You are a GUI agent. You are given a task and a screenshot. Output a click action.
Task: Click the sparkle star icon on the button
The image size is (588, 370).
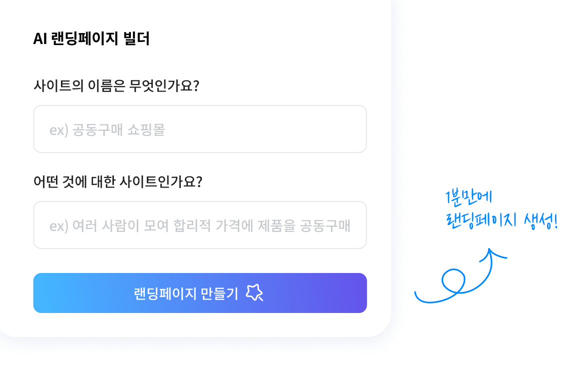tap(254, 292)
